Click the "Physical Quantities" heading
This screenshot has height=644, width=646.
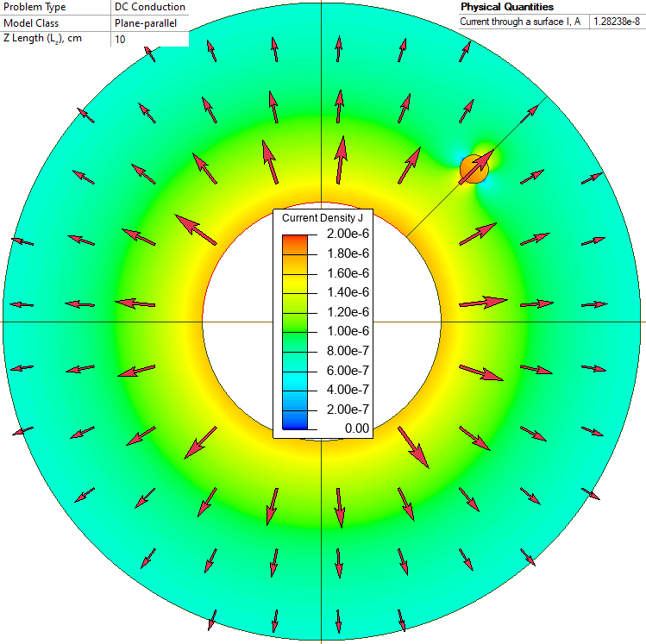pyautogui.click(x=507, y=7)
